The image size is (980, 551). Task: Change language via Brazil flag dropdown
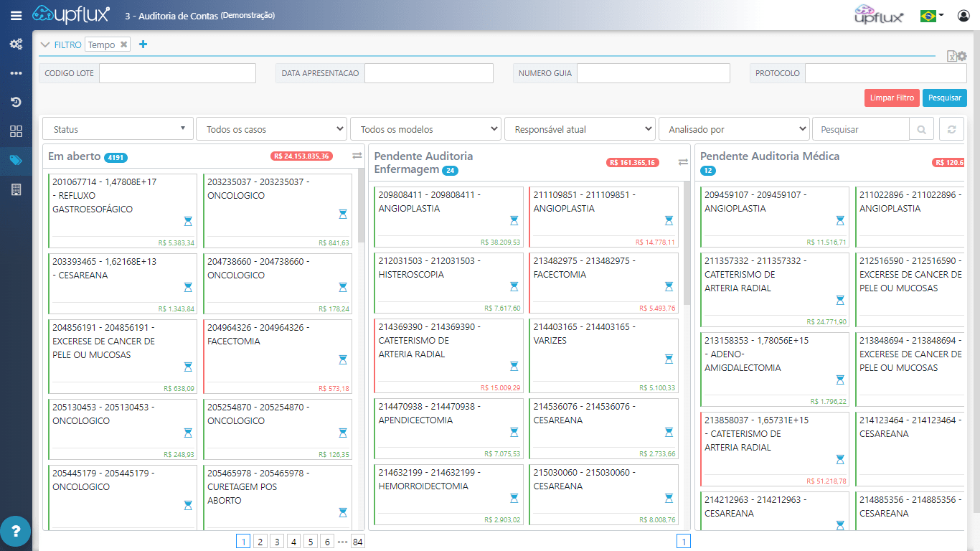coord(932,15)
